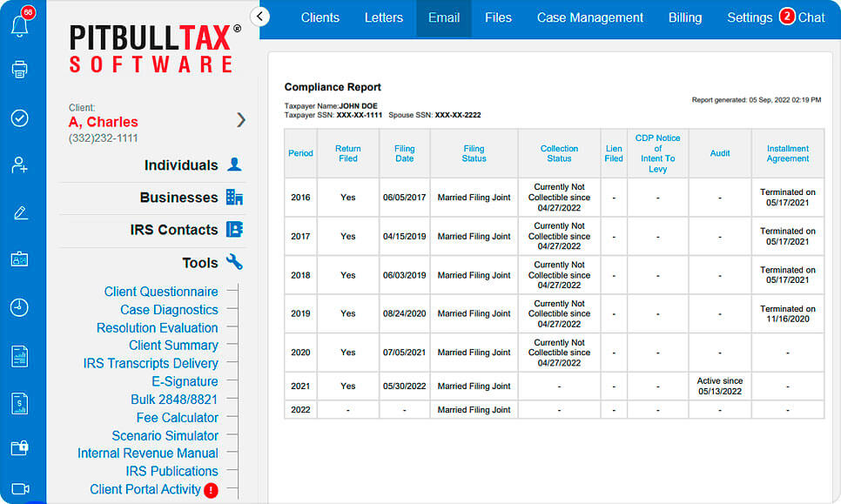This screenshot has width=841, height=504.
Task: Click the Chat unread count badge
Action: pyautogui.click(x=786, y=17)
